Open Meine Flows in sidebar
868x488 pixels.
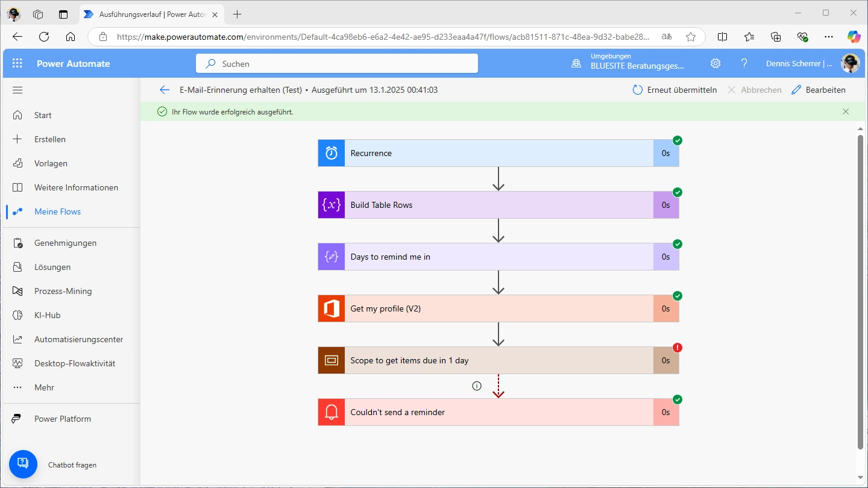click(x=57, y=211)
